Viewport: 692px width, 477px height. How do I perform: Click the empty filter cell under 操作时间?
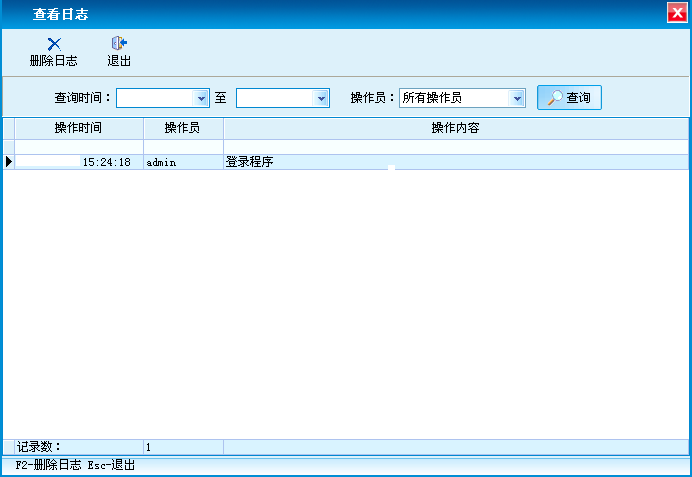pos(78,147)
